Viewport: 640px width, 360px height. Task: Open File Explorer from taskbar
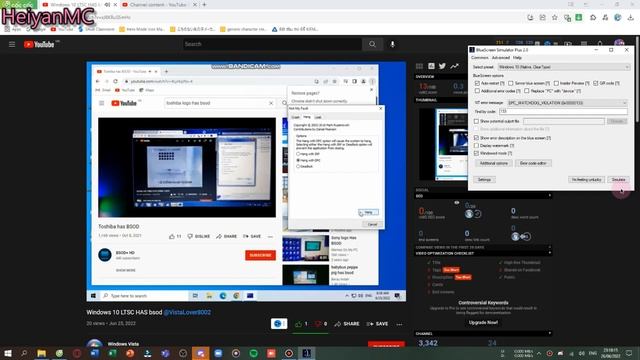pos(42,353)
